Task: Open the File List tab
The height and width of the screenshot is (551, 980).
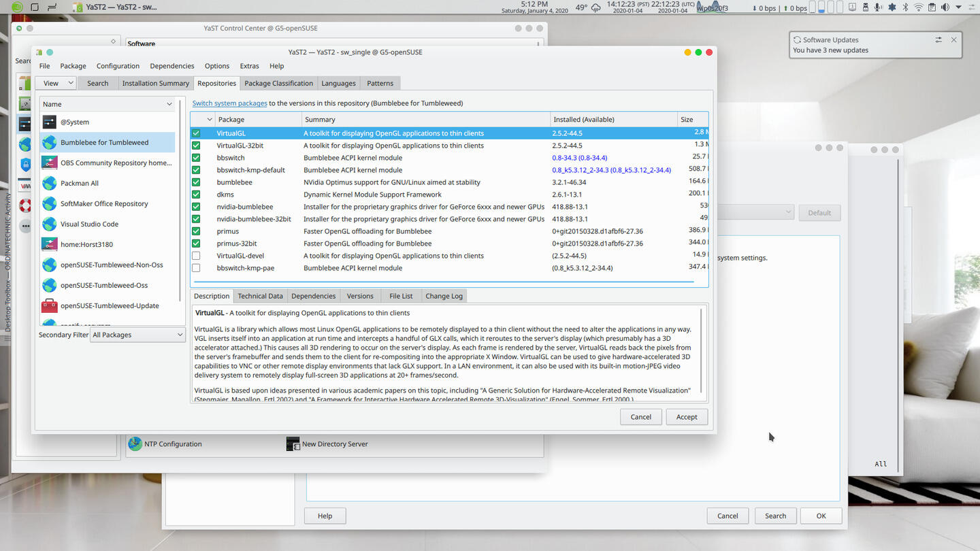Action: click(x=401, y=296)
